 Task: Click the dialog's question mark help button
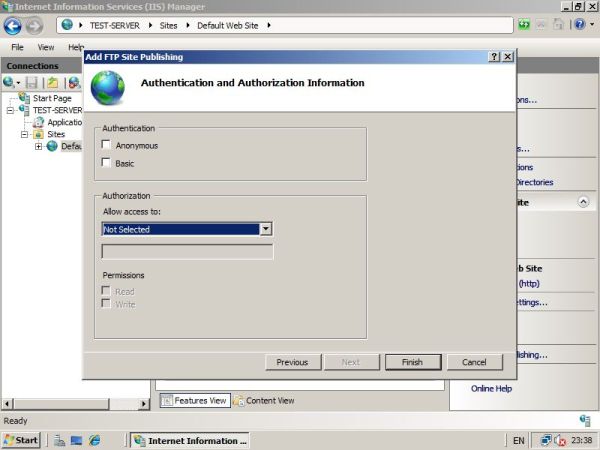pyautogui.click(x=494, y=57)
